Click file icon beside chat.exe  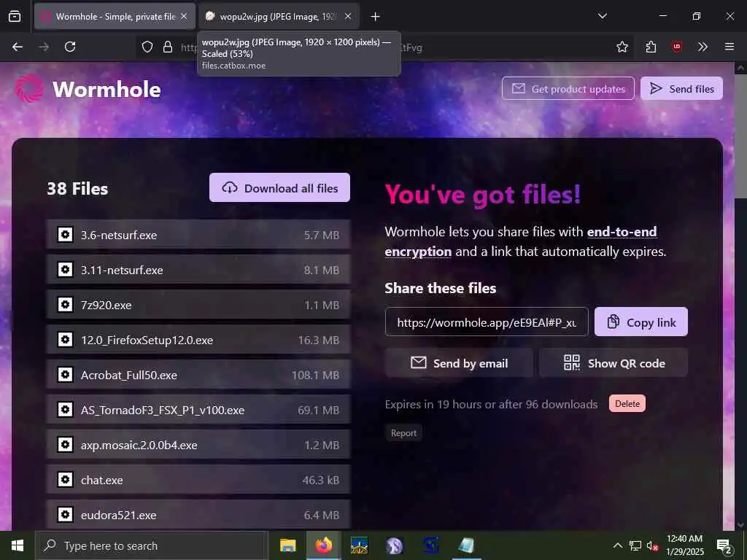pos(65,480)
